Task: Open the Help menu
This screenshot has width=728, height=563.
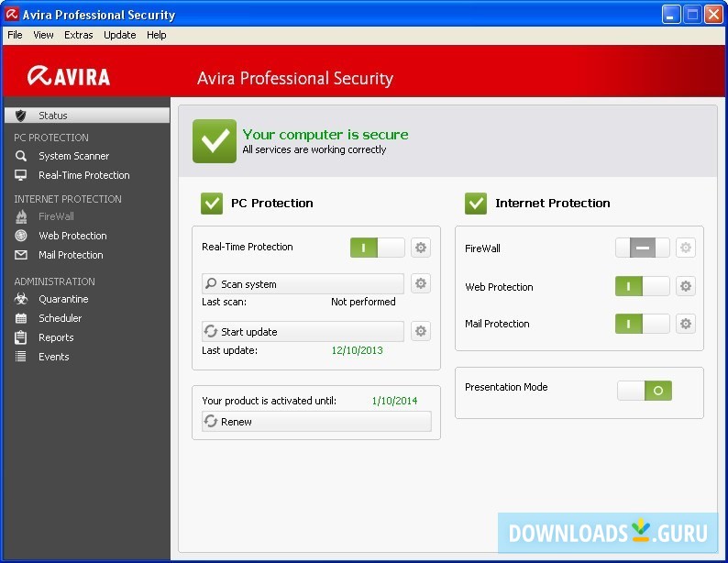Action: click(157, 35)
